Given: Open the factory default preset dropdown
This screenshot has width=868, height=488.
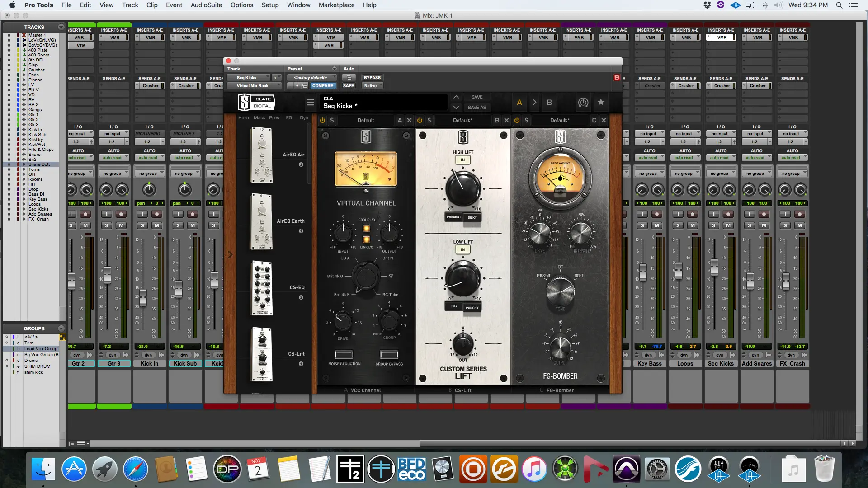Looking at the screenshot, I should tap(312, 78).
